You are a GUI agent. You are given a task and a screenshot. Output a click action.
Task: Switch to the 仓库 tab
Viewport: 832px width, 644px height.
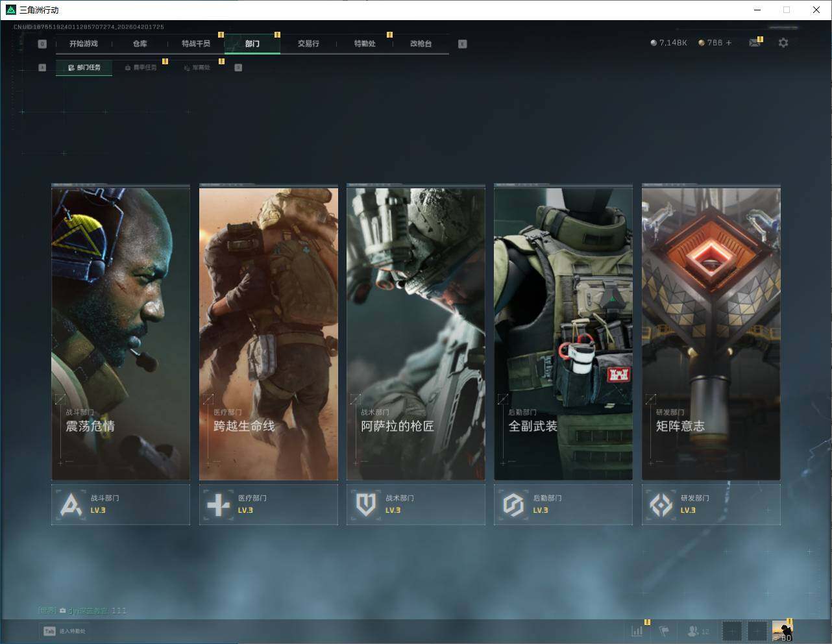point(140,43)
